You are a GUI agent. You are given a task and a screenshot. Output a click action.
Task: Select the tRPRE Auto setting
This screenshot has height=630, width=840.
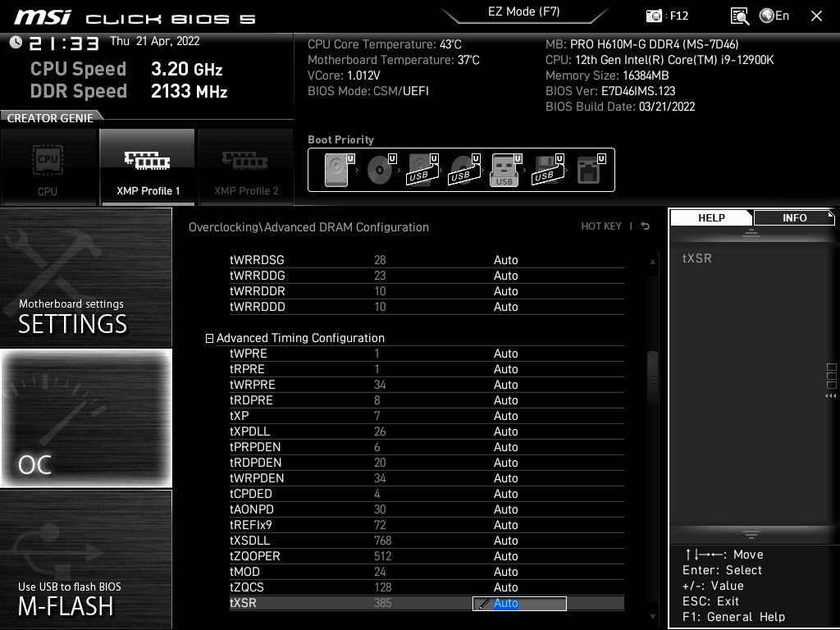tap(505, 369)
